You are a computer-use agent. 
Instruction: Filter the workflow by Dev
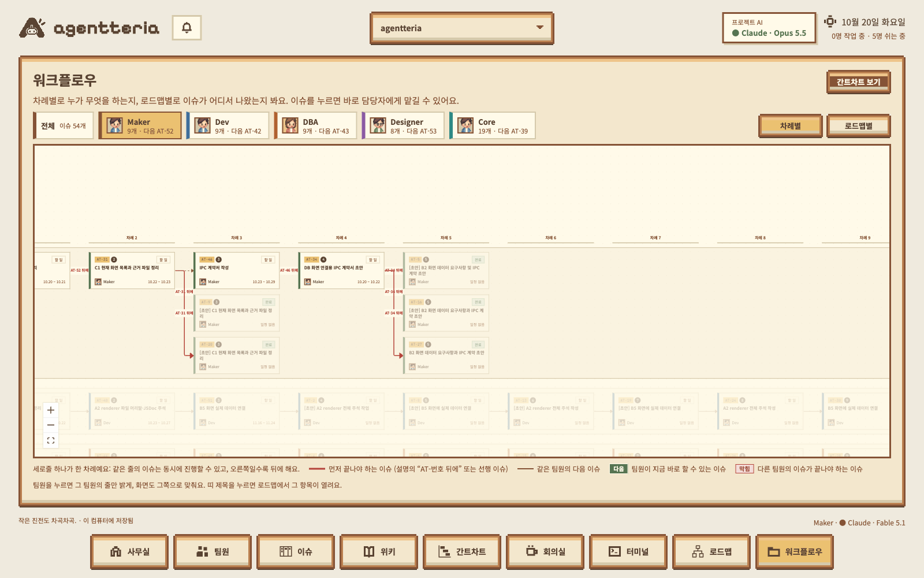[x=228, y=126]
